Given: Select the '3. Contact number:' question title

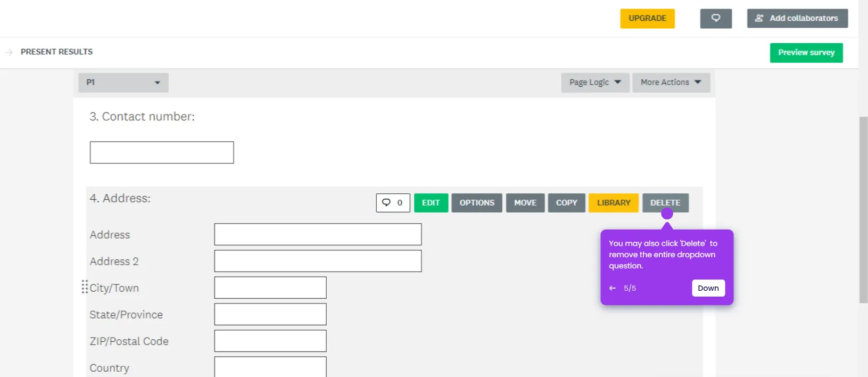Looking at the screenshot, I should pyautogui.click(x=142, y=117).
